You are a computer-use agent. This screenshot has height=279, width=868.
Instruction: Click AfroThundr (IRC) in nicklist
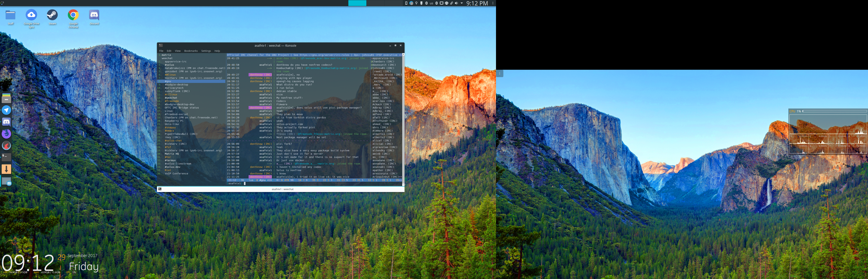(385, 121)
